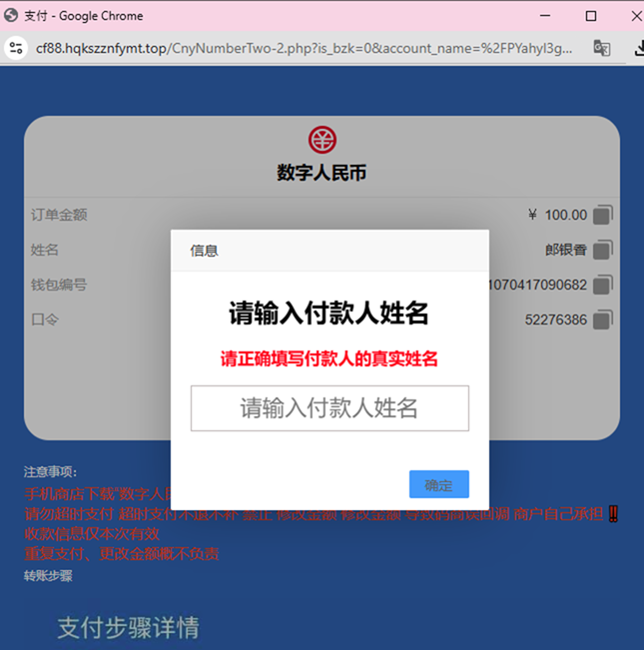Click the 数字人民币 red logo icon
The image size is (644, 650).
click(322, 140)
